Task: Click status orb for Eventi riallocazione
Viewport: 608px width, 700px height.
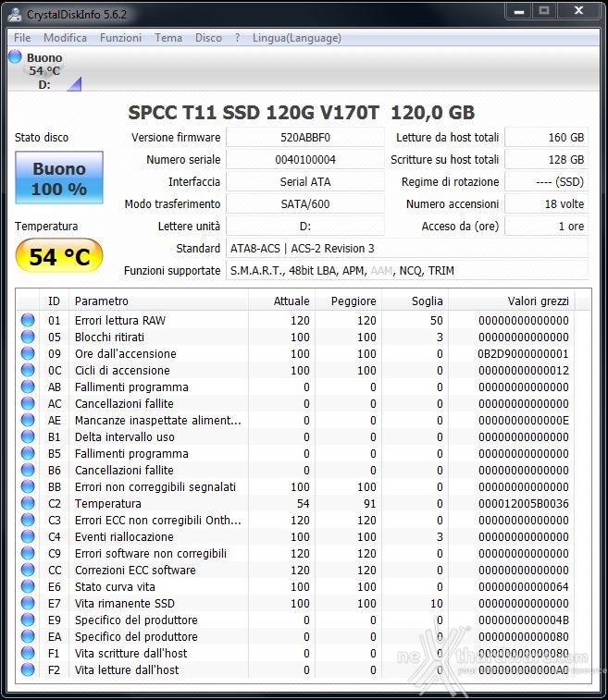Action: pos(28,536)
